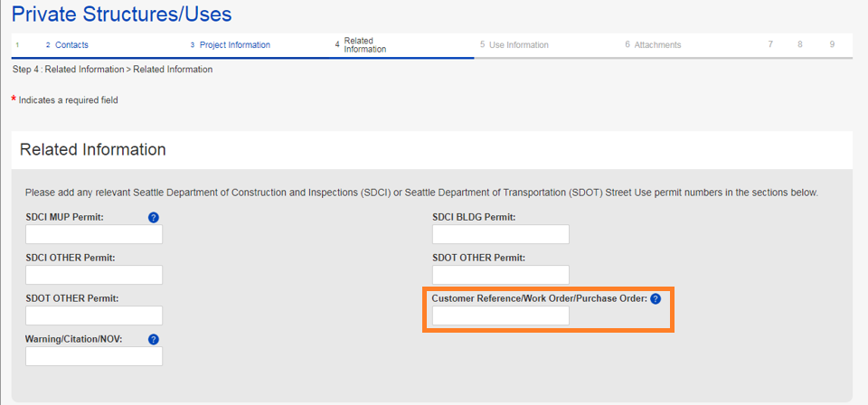Viewport: 868px width, 405px height.
Task: Navigate to step 3 Project Information
Action: click(234, 45)
